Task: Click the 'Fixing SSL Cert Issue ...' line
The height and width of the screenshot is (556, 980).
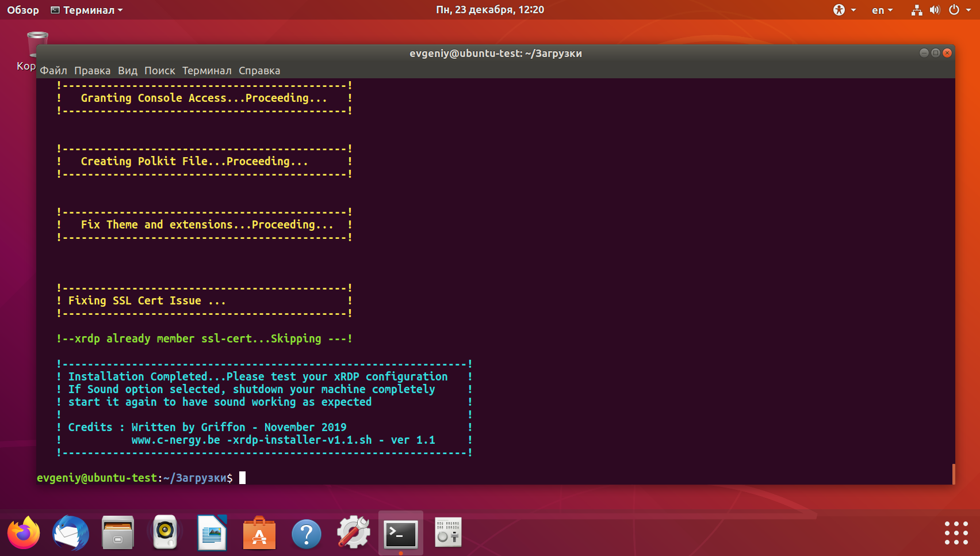Action: coord(147,300)
